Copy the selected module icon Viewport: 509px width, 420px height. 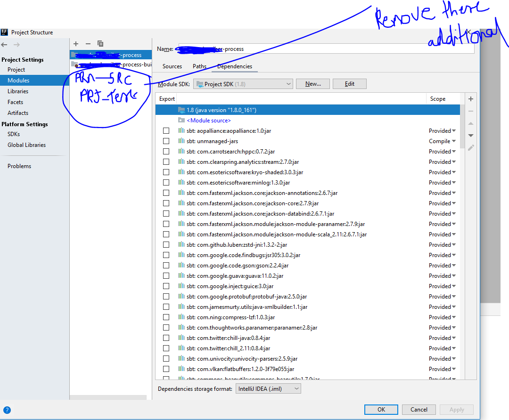pyautogui.click(x=100, y=43)
